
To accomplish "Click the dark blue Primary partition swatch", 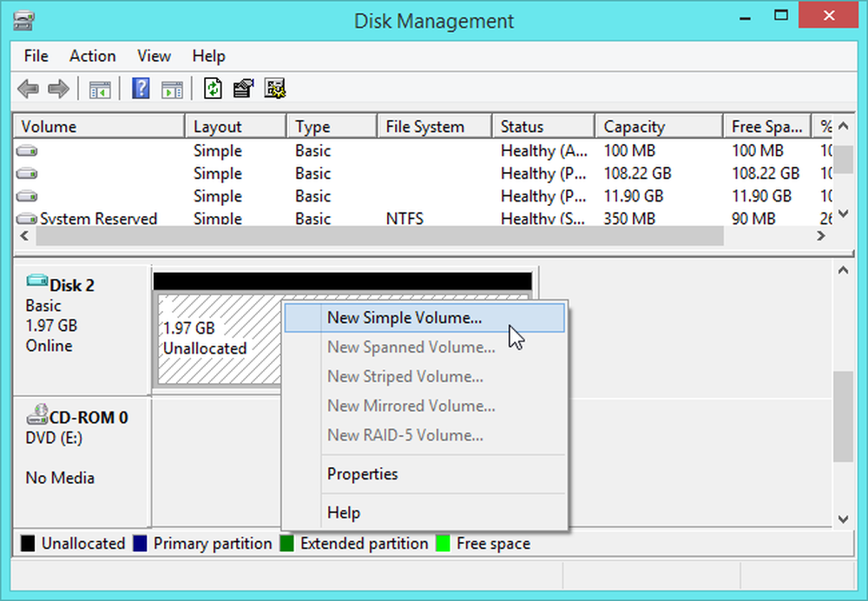I will pos(140,544).
